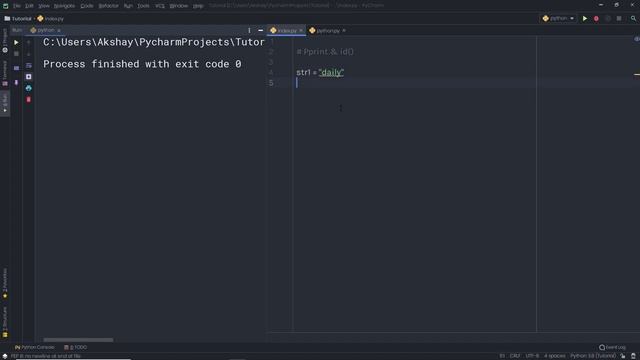This screenshot has height=360, width=640.
Task: Rerun the script from the Run panel
Action: pyautogui.click(x=16, y=42)
